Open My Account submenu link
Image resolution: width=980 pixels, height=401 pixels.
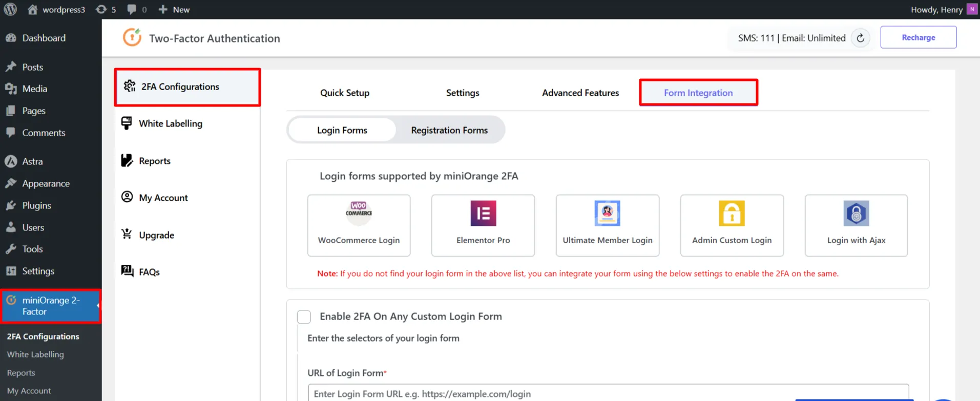(29, 391)
